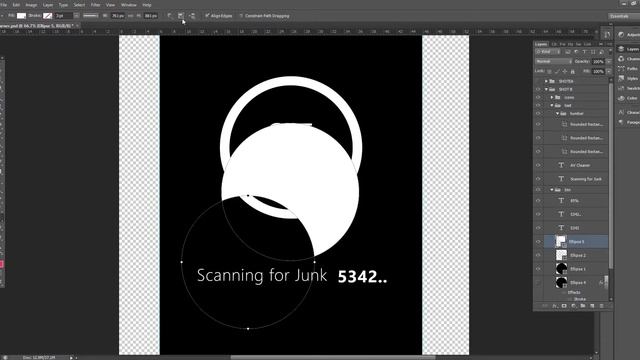
Task: Open the path alignment icon in options bar
Action: pos(181,16)
